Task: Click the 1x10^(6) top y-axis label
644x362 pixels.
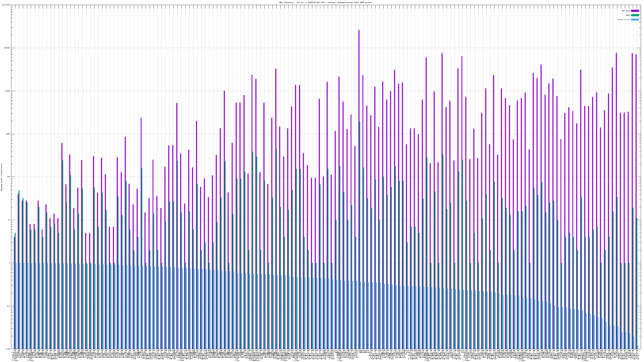Action: (6, 5)
